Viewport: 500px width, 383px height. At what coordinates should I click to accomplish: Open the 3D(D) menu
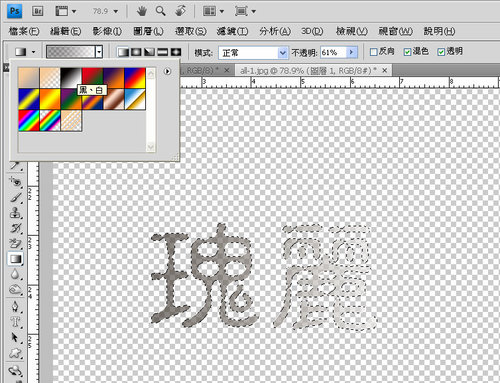312,31
